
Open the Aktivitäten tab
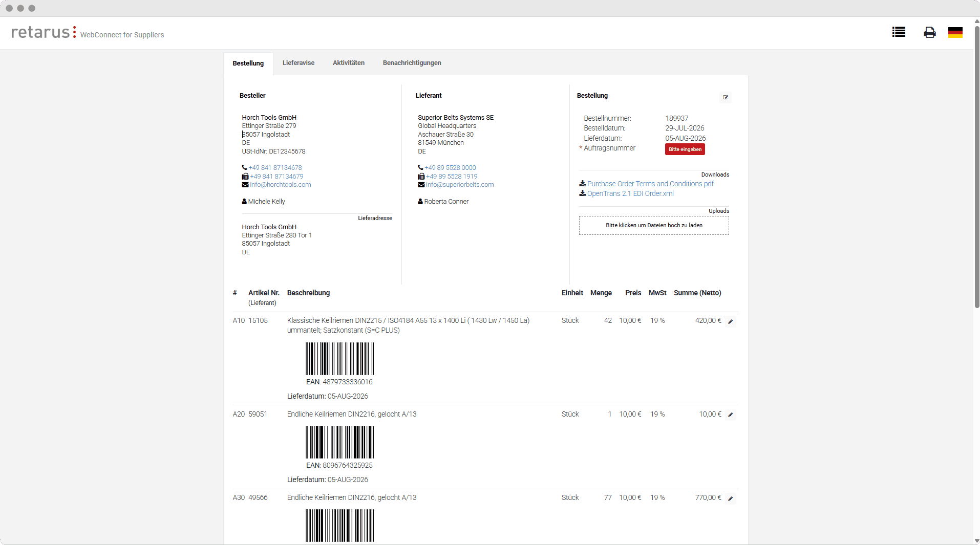tap(349, 63)
